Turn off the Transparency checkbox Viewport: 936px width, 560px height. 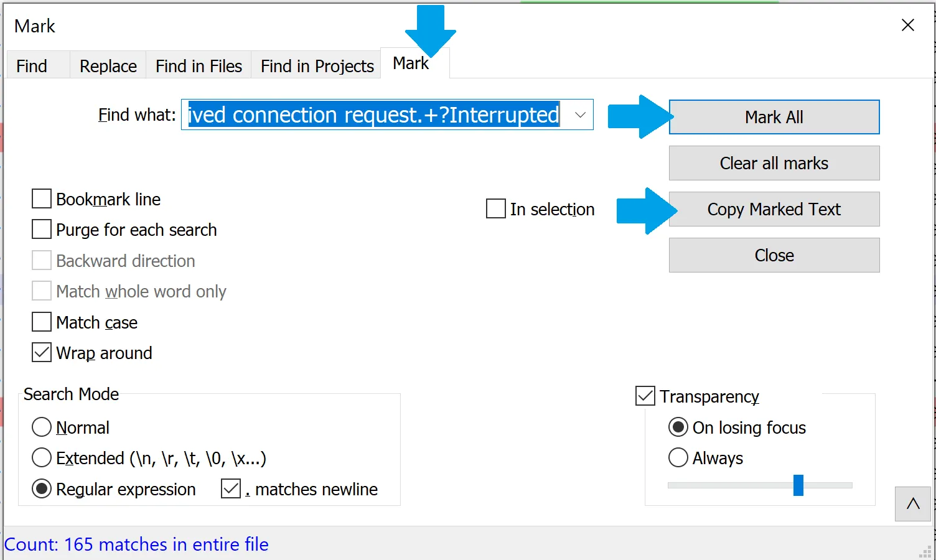click(x=645, y=396)
